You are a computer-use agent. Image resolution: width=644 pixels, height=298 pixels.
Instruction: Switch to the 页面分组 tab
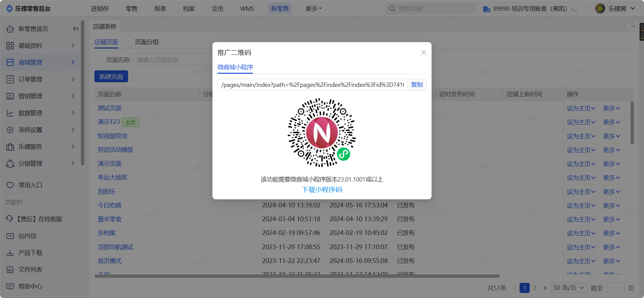point(147,42)
